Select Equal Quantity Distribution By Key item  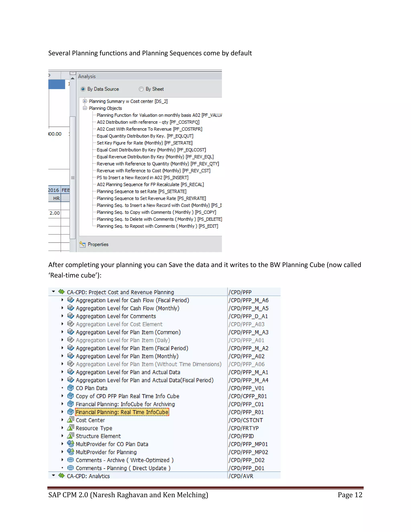click(145, 136)
